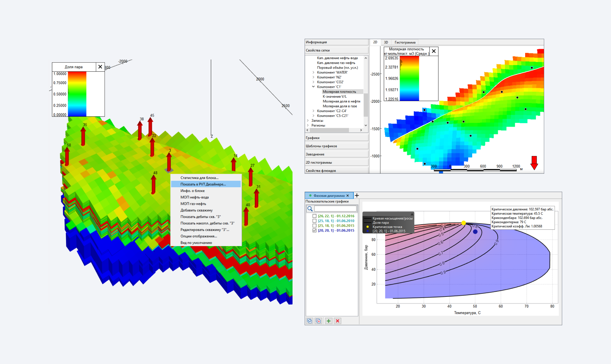
Task: Close the Молярная плотность legend
Action: 434,51
